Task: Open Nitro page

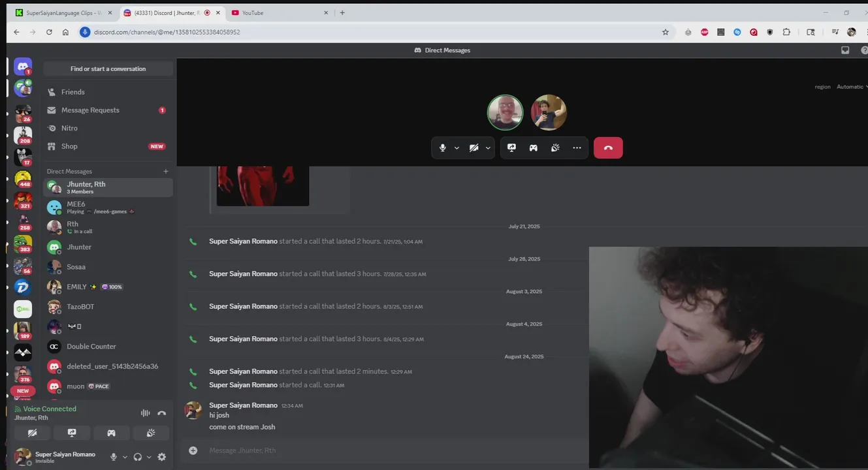Action: (x=108, y=129)
